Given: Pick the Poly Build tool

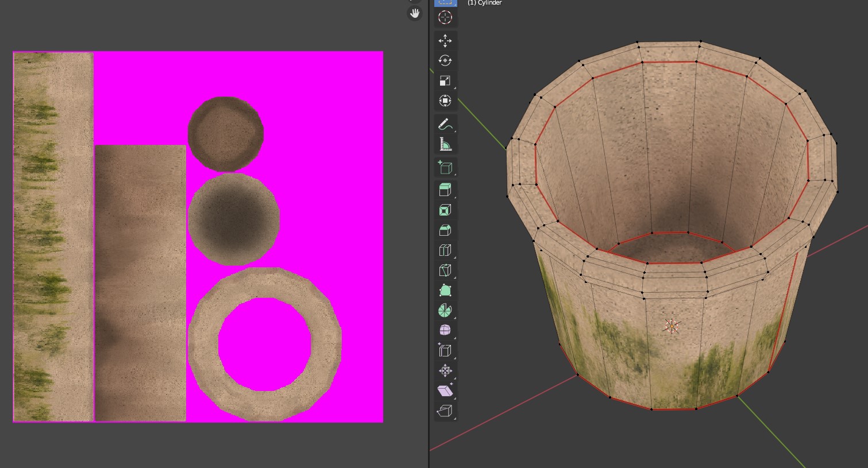Looking at the screenshot, I should [445, 290].
